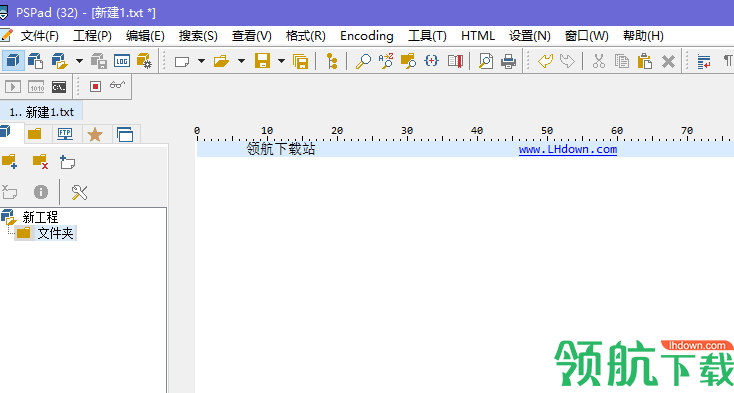Open the project settings gear icon
This screenshot has height=393, width=734.
click(144, 61)
